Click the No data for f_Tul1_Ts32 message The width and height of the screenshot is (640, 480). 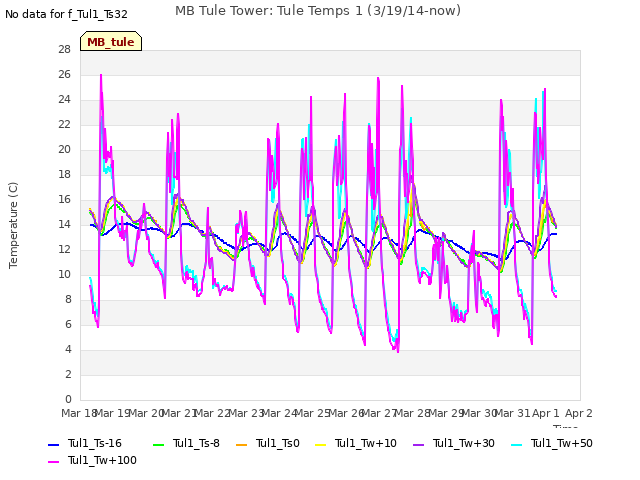66,15
